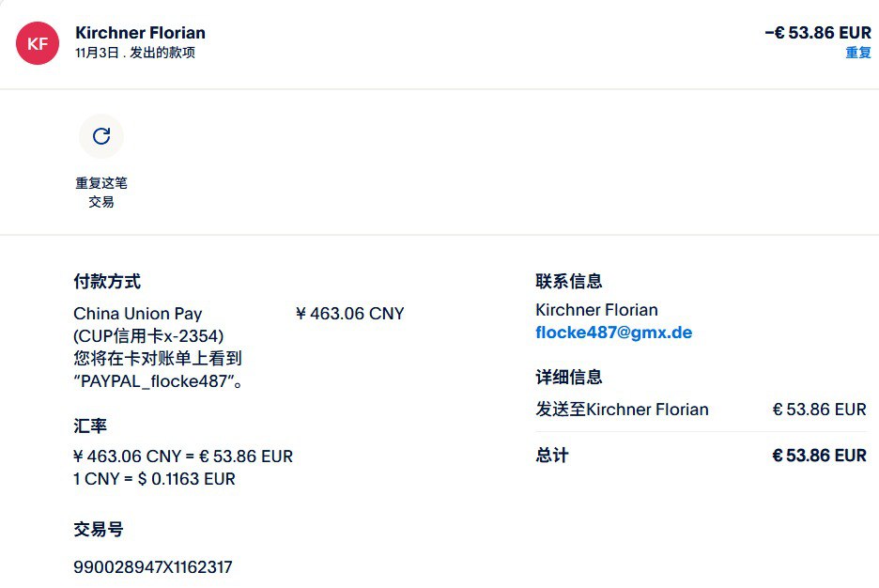Click the 11月3日 发出的款项 date line
879x588 pixels.
coord(135,53)
